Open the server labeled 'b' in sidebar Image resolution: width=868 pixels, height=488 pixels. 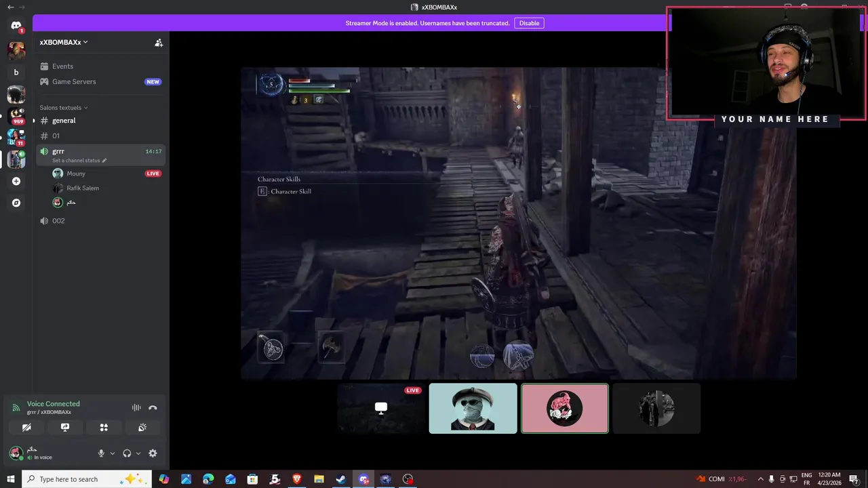point(16,72)
